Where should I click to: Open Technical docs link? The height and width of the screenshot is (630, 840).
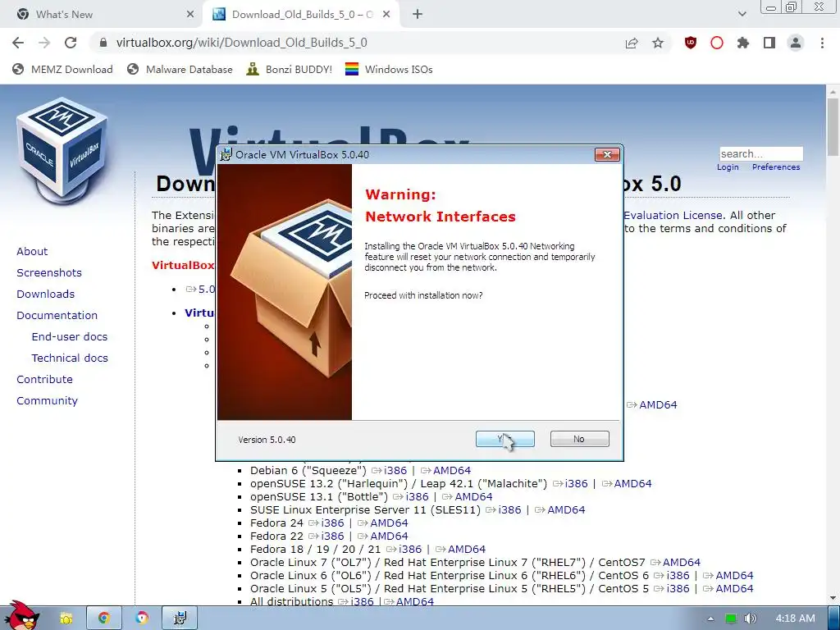click(70, 358)
